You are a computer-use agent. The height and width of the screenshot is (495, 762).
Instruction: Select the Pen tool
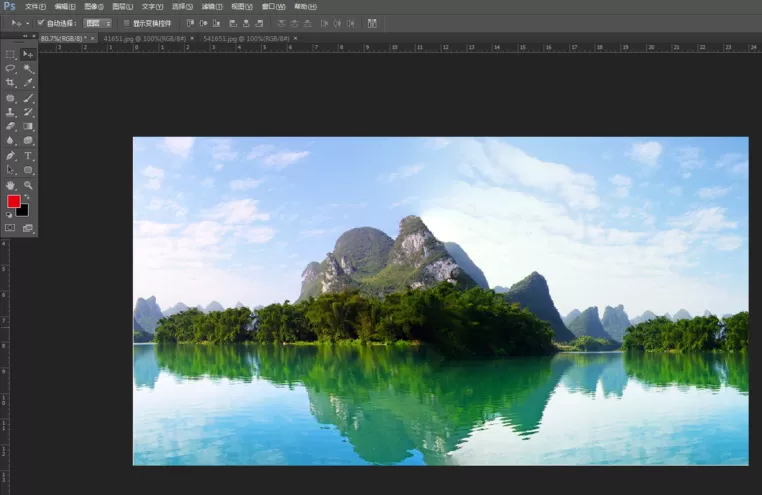pyautogui.click(x=10, y=156)
